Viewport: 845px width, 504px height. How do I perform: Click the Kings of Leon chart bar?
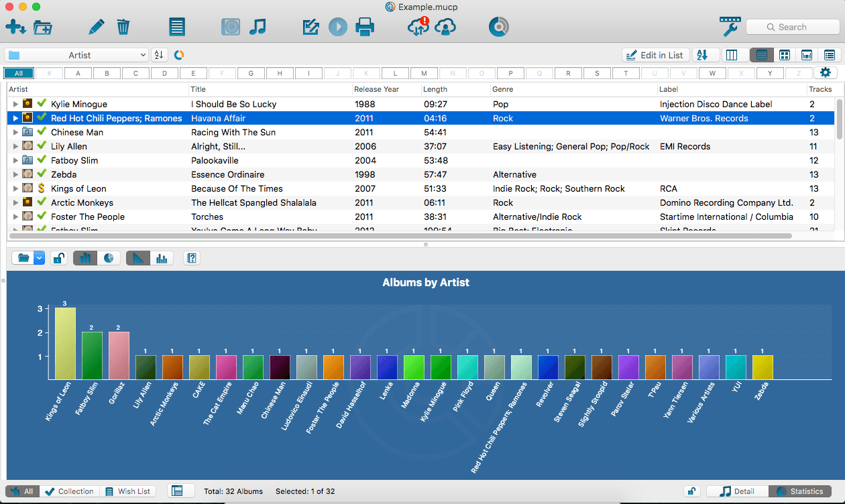65,344
